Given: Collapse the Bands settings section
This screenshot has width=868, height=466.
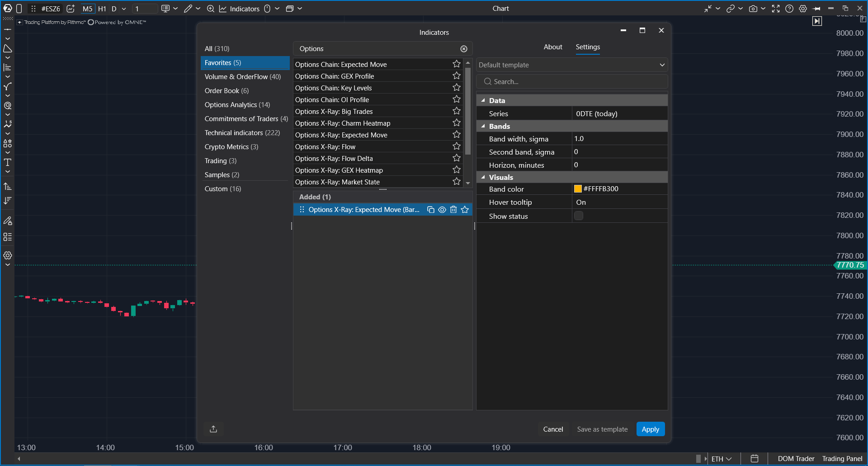Looking at the screenshot, I should pos(483,126).
